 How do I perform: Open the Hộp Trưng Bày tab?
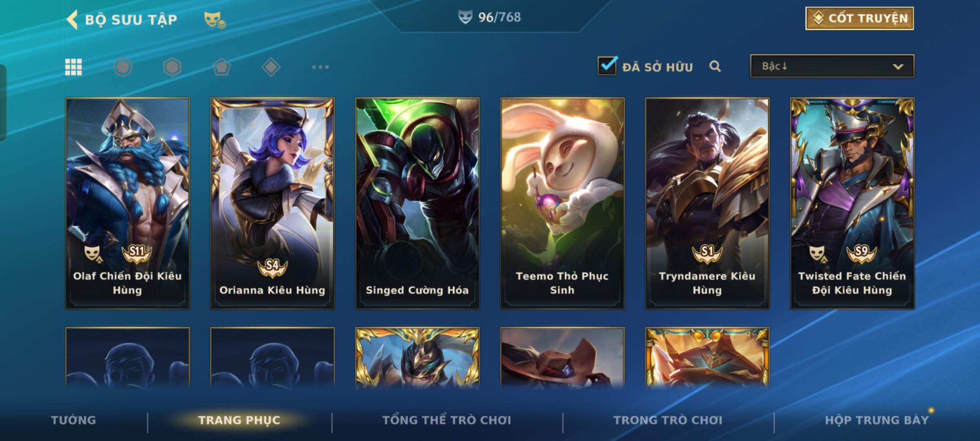coord(877,420)
